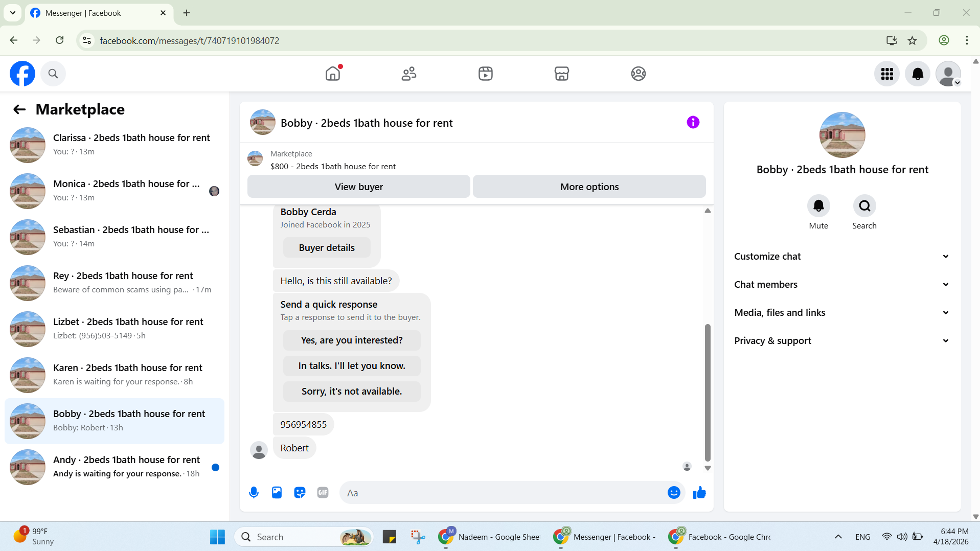
Task: Open the tab search dropdown arrow
Action: tap(13, 13)
